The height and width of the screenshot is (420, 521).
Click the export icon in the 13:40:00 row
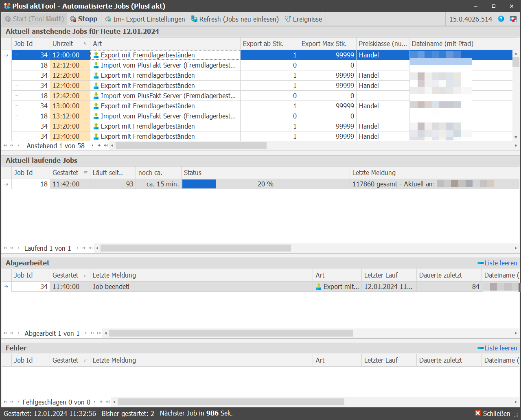coord(96,136)
